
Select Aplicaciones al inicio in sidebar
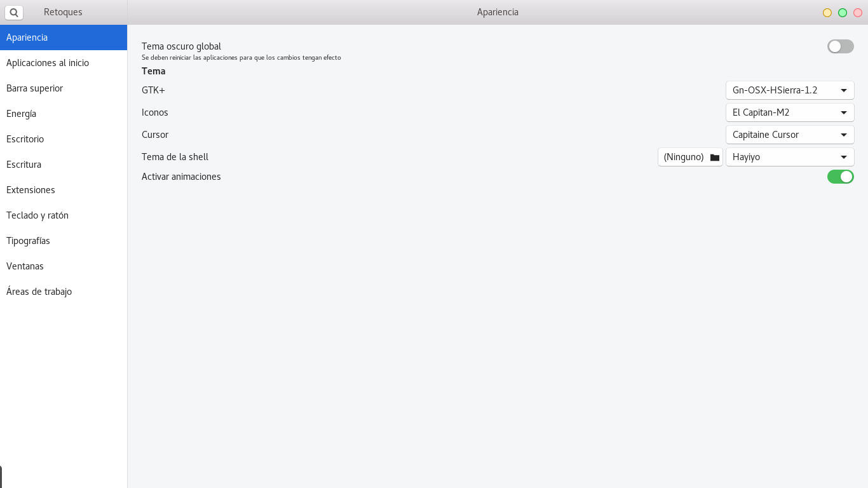click(64, 63)
